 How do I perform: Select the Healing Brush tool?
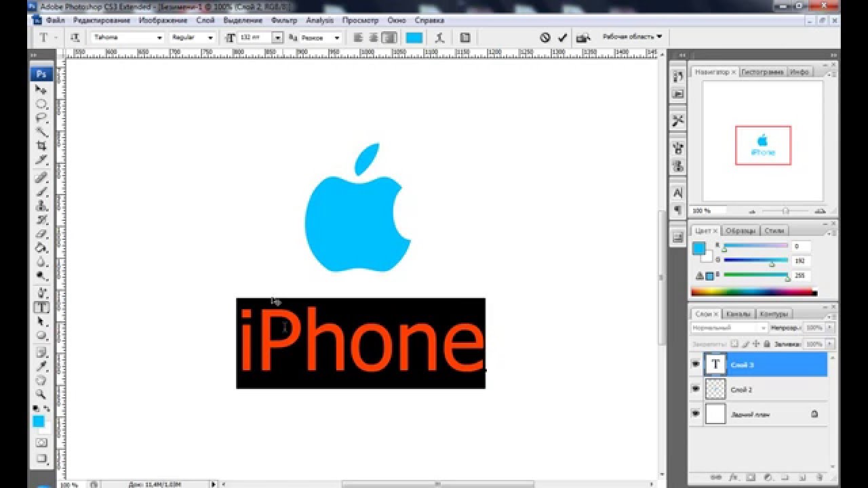coord(41,178)
